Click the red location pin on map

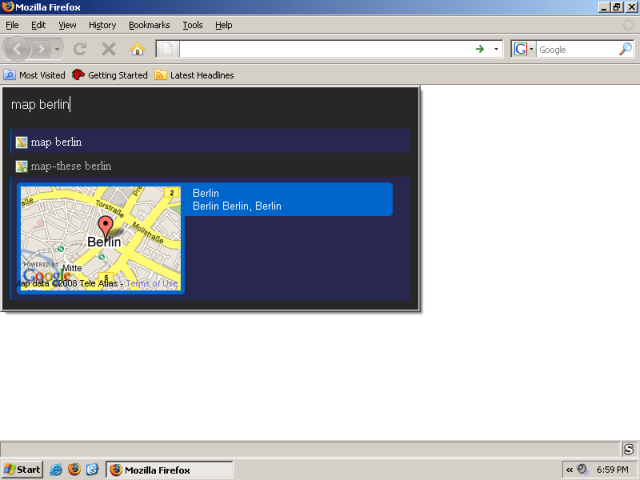point(106,227)
